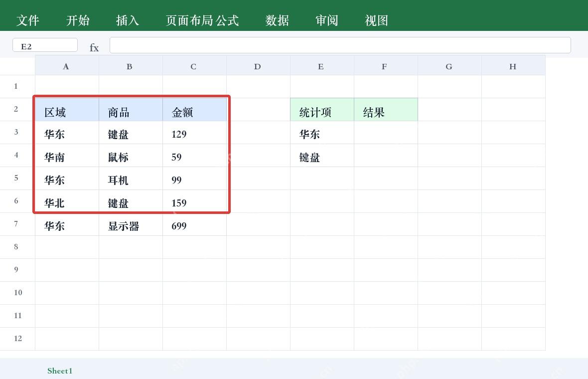Select row 12 header
This screenshot has height=379, width=588.
(17, 339)
